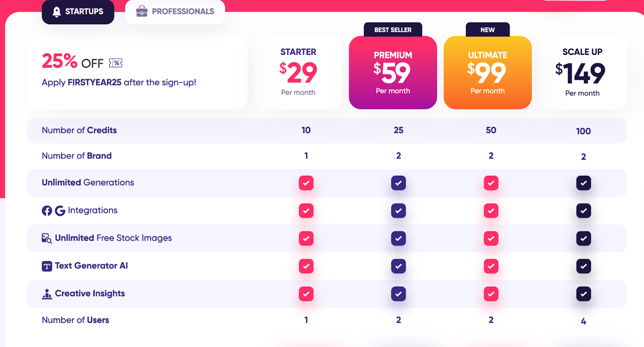Choose the Premium $59 plan card
This screenshot has width=644, height=347.
[x=393, y=73]
